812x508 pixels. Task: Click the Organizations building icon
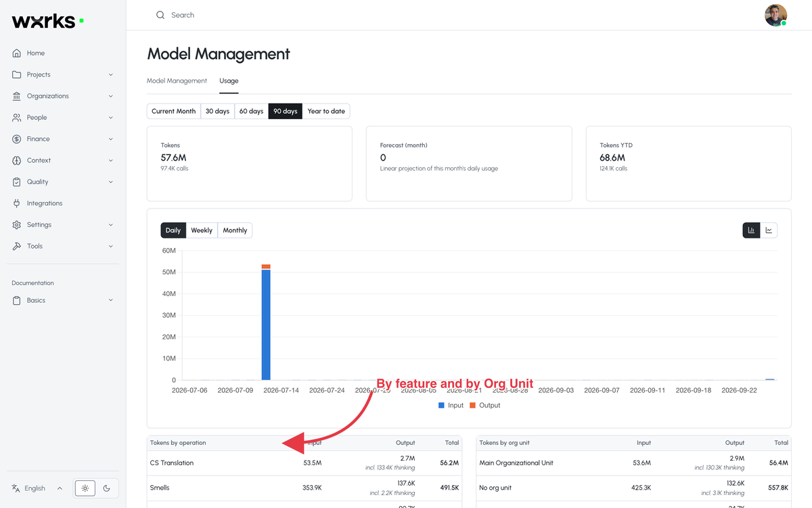[x=17, y=96]
